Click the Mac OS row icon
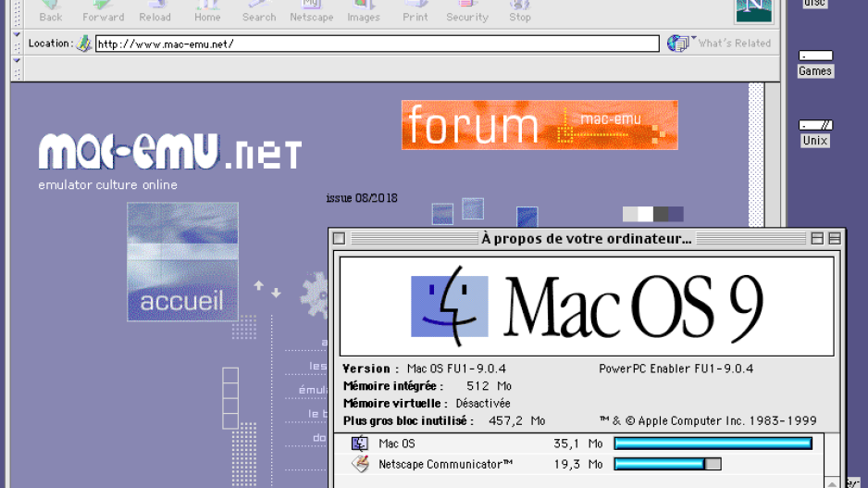The width and height of the screenshot is (868, 488). point(360,444)
